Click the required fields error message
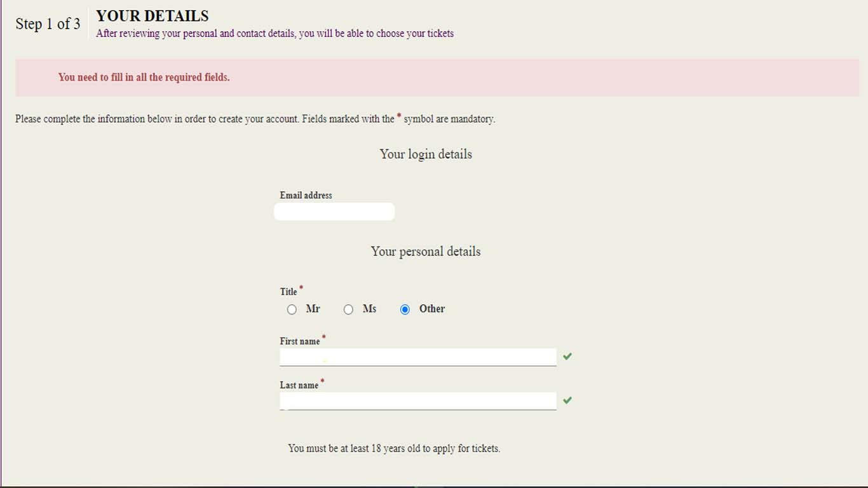Viewport: 868px width, 488px height. coord(144,78)
